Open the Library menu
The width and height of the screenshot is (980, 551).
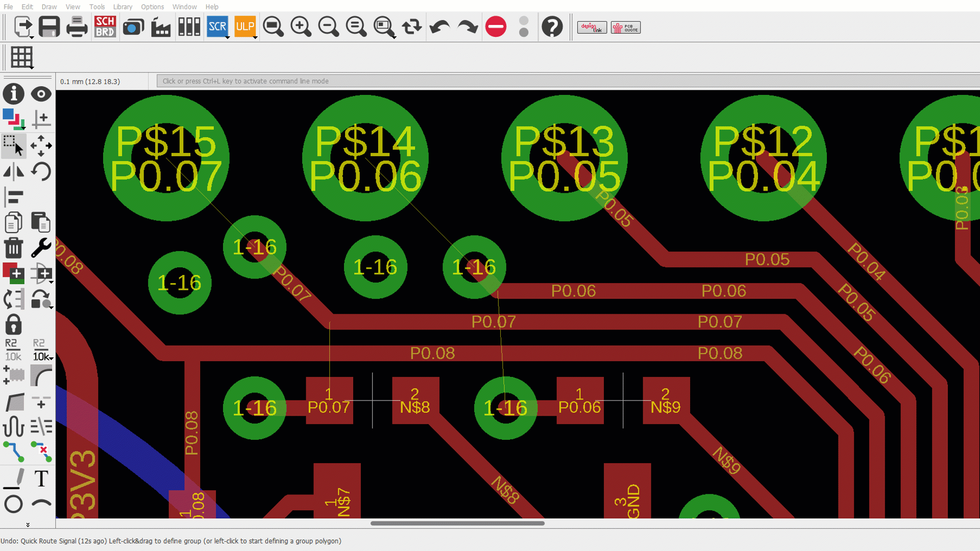coord(122,7)
